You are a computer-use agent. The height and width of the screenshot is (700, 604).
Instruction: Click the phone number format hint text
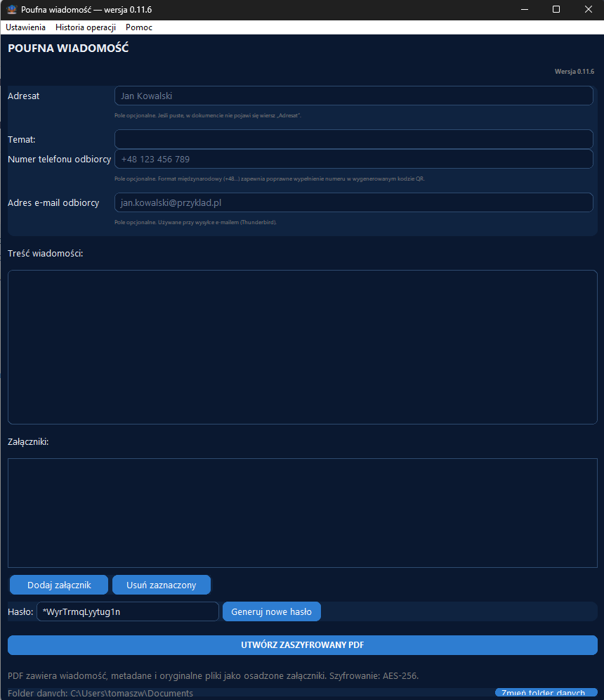pos(270,179)
